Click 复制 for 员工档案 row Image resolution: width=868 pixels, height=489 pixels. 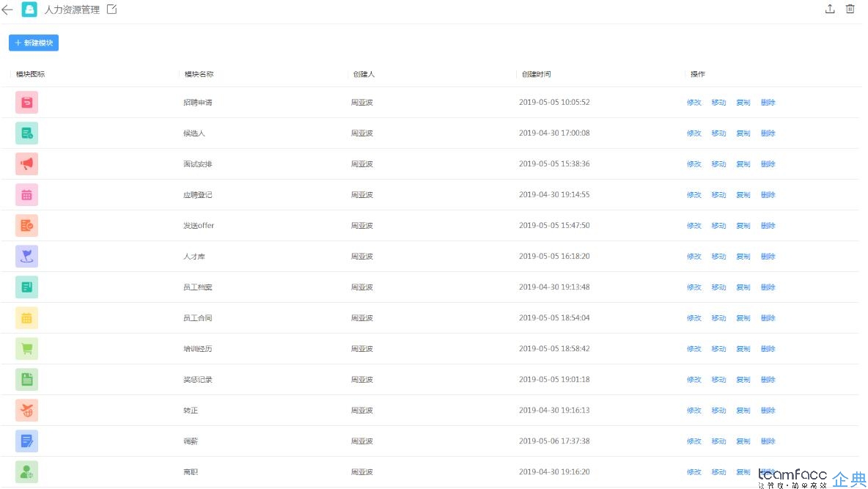743,287
